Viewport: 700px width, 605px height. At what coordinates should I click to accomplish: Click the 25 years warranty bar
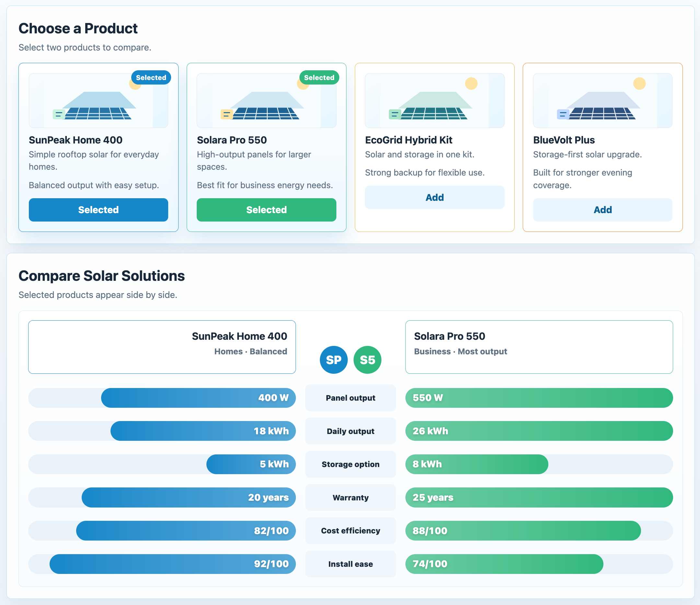539,497
